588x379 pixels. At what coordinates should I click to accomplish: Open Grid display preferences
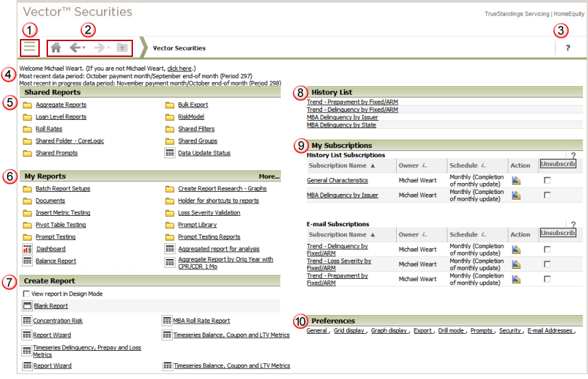point(349,330)
